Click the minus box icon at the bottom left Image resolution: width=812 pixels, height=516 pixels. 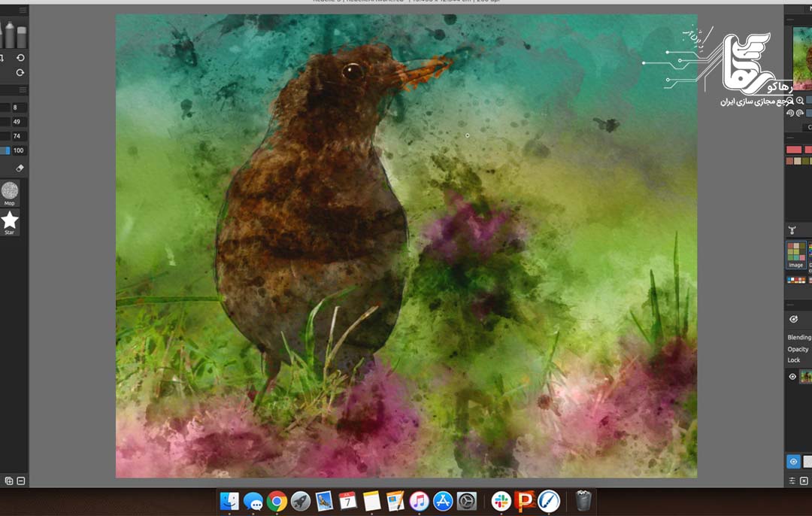pos(21,481)
